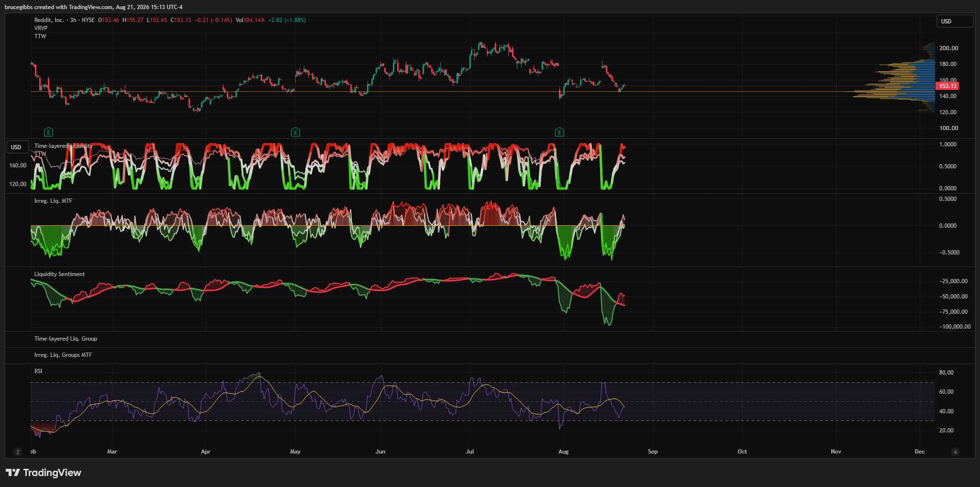Click the volume value Vol104.14K
Viewport: 980px width, 487px height.
(x=250, y=20)
